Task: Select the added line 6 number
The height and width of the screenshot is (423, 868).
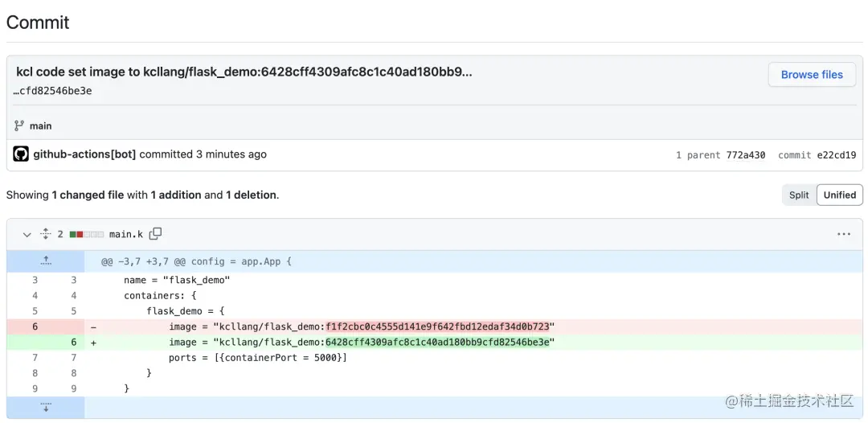Action: [74, 342]
